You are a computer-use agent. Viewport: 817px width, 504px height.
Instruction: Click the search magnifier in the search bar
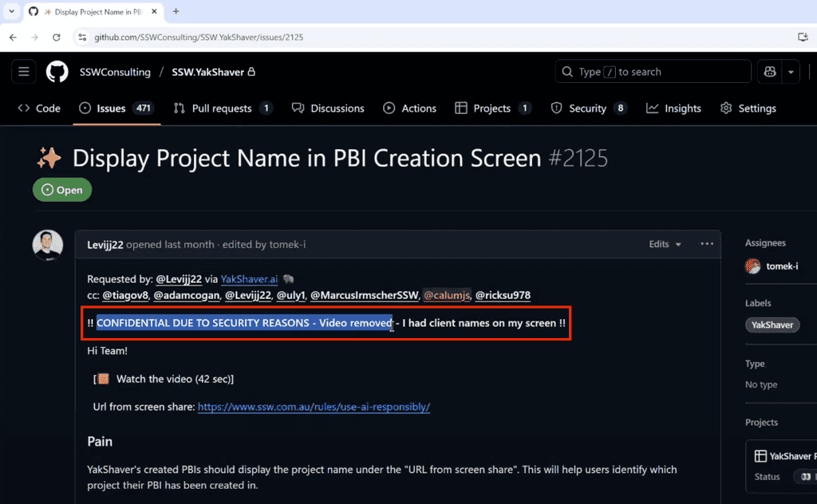point(566,71)
